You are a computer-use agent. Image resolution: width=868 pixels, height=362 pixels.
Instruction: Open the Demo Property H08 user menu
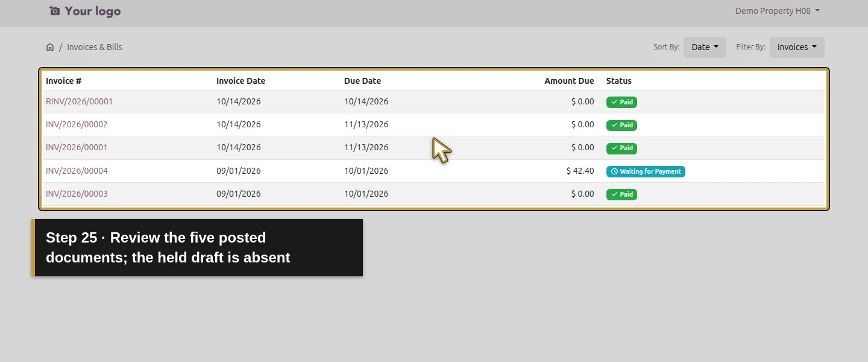point(777,11)
